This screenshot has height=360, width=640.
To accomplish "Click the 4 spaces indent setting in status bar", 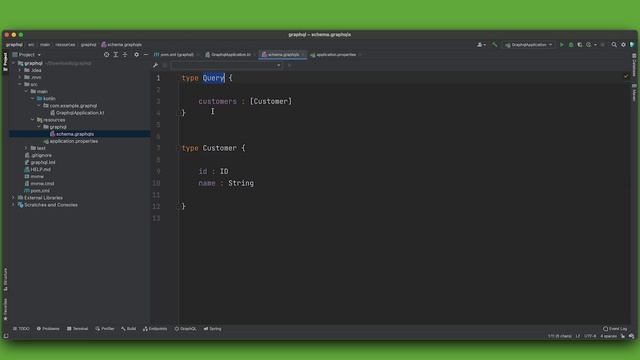I will pos(609,336).
